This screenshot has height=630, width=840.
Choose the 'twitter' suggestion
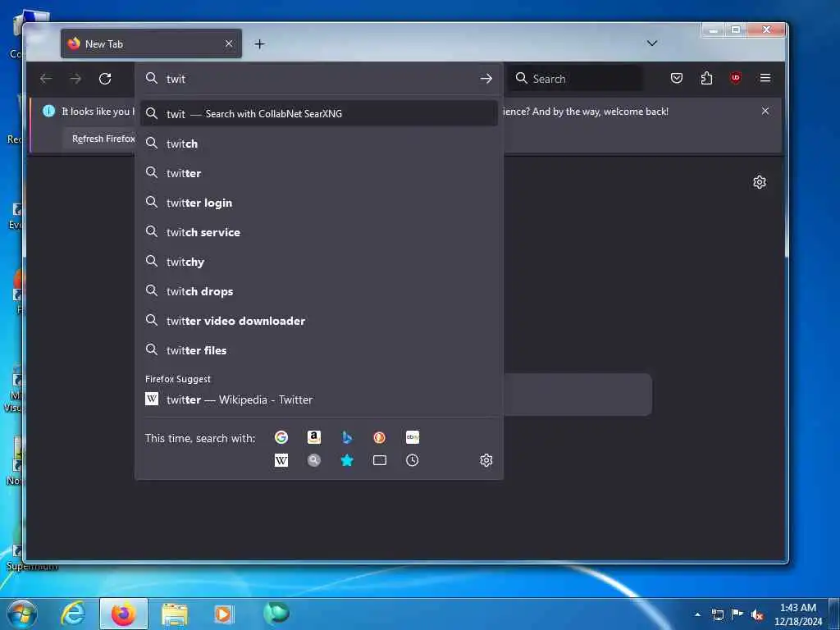(x=319, y=173)
